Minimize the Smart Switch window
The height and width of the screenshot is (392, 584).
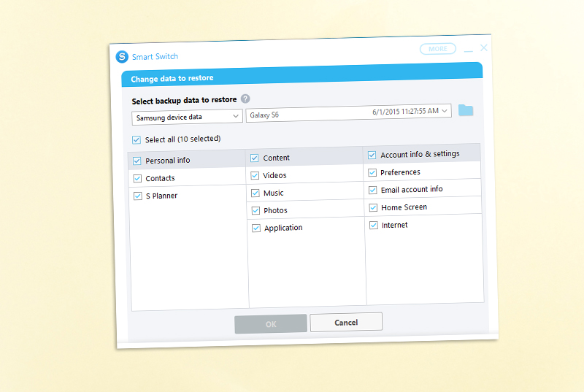coord(468,50)
